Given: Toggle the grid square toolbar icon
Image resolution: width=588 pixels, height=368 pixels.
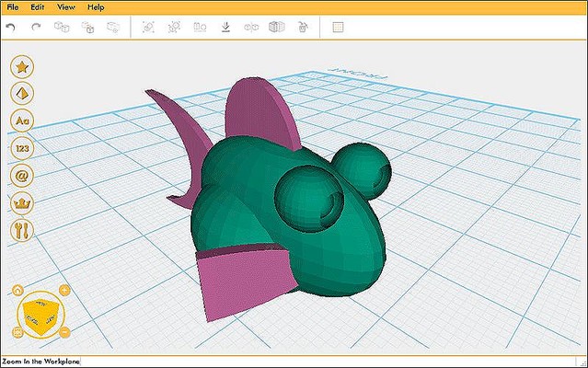Looking at the screenshot, I should pyautogui.click(x=338, y=27).
